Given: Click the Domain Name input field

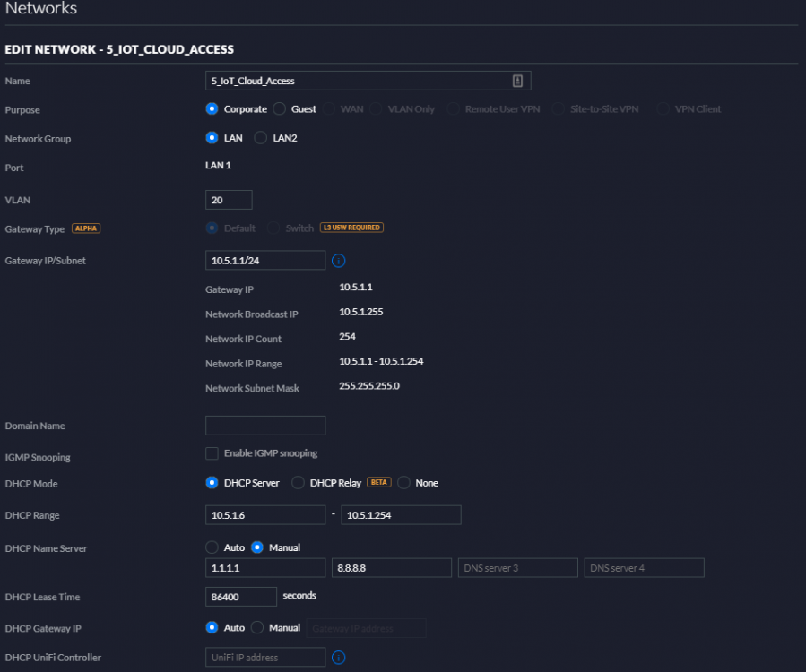Looking at the screenshot, I should pyautogui.click(x=265, y=426).
